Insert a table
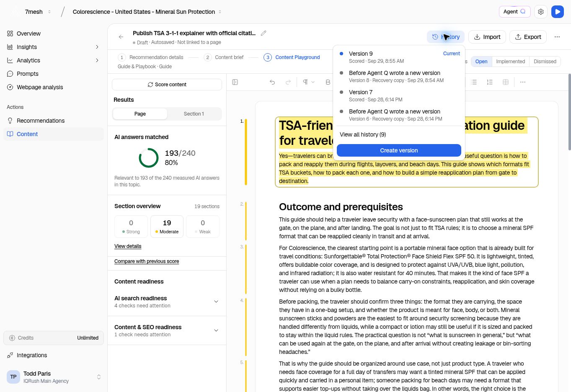This screenshot has width=571, height=392. point(506,82)
